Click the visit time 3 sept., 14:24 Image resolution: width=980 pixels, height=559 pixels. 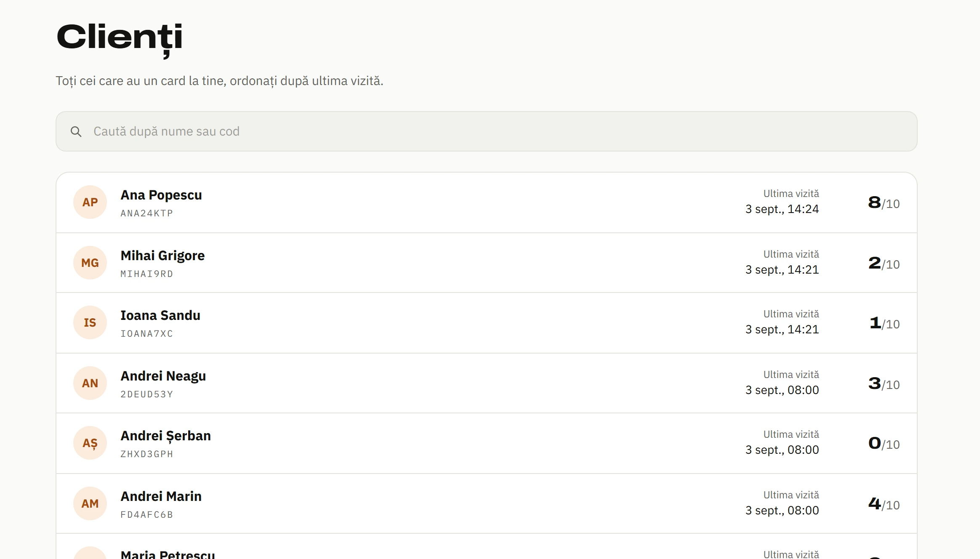(x=782, y=209)
